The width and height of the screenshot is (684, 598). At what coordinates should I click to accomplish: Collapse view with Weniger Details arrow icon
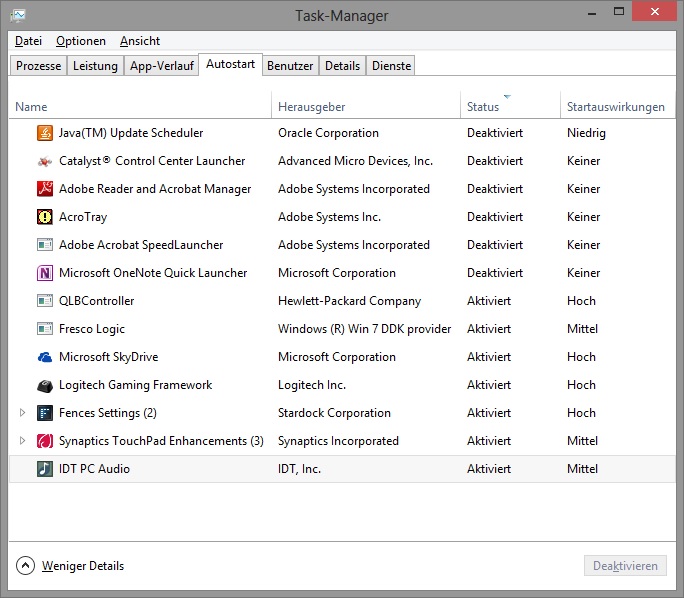click(25, 566)
